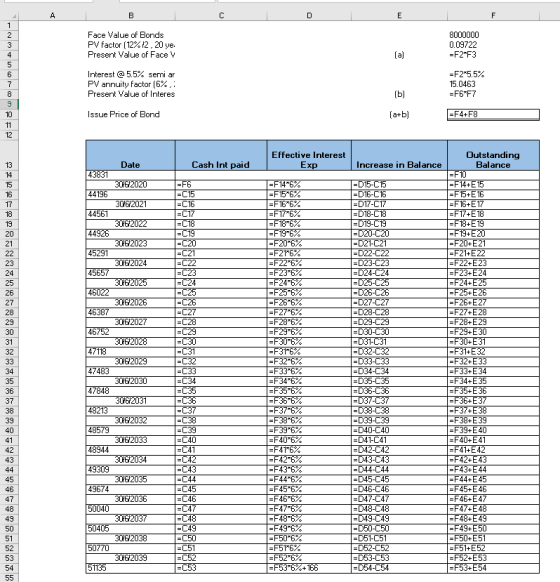Viewport: 560px width, 582px height.
Task: Click the 'Present Value of Face V' label
Action: pyautogui.click(x=131, y=55)
